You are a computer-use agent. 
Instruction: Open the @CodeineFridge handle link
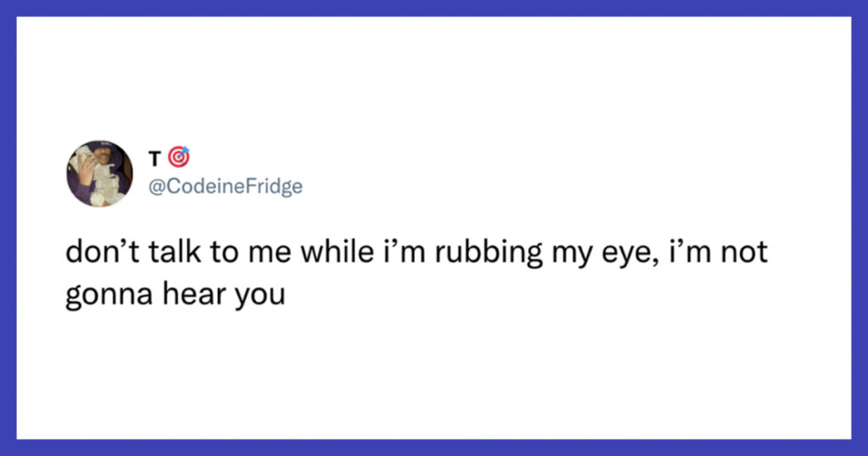point(225,186)
